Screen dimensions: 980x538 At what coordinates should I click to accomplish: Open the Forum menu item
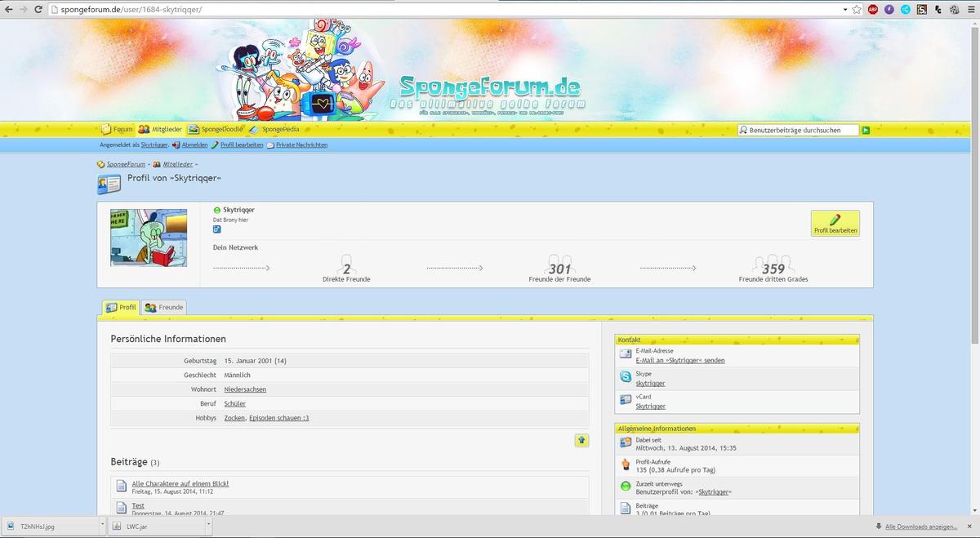click(117, 129)
